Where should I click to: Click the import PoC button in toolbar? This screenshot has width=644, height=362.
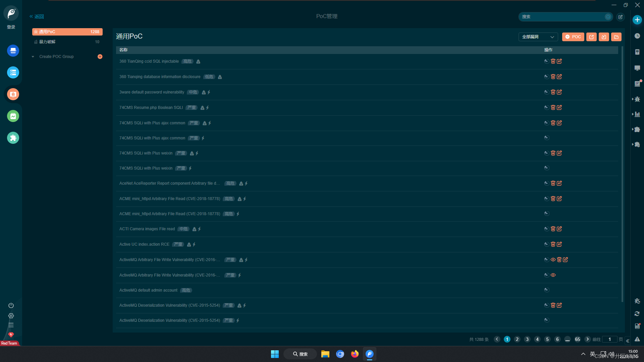pyautogui.click(x=604, y=37)
